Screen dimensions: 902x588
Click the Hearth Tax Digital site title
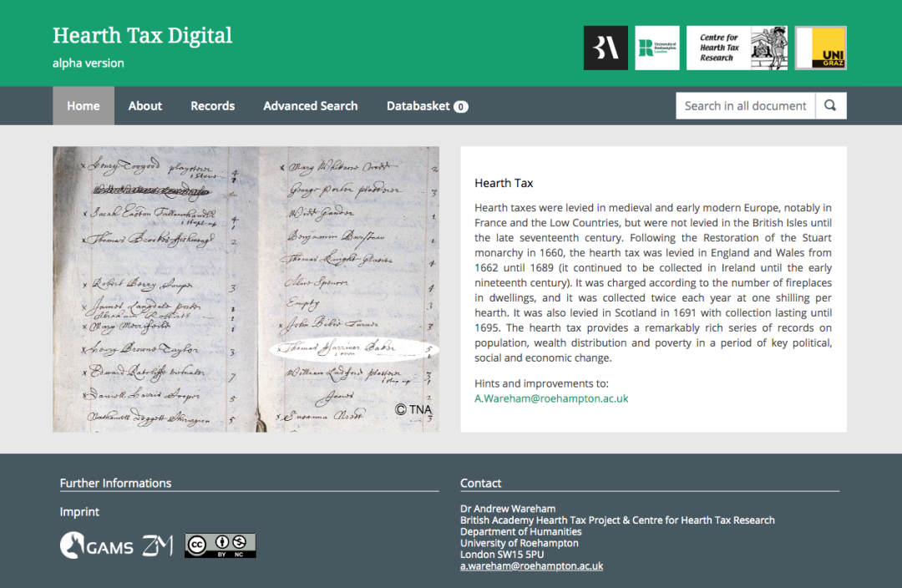point(143,36)
